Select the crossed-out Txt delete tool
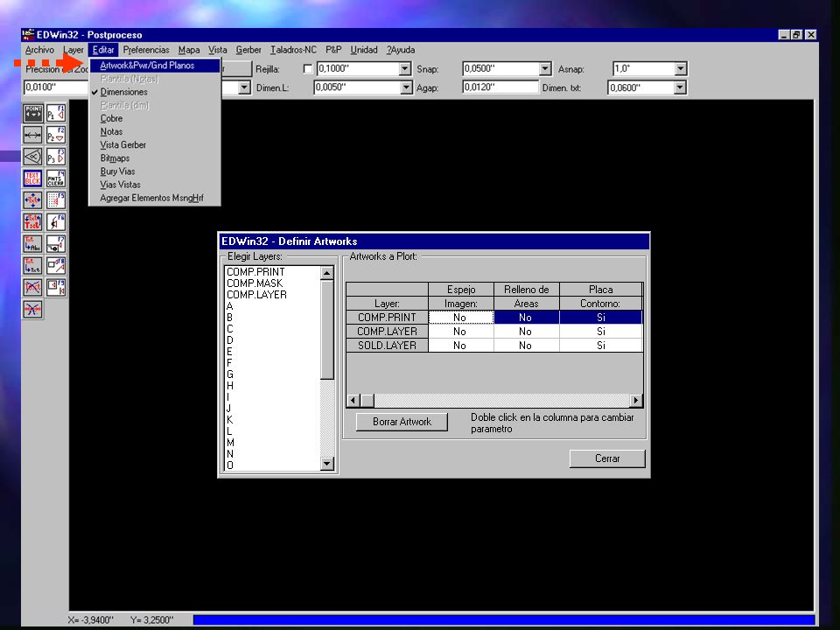The height and width of the screenshot is (630, 840). point(32,287)
